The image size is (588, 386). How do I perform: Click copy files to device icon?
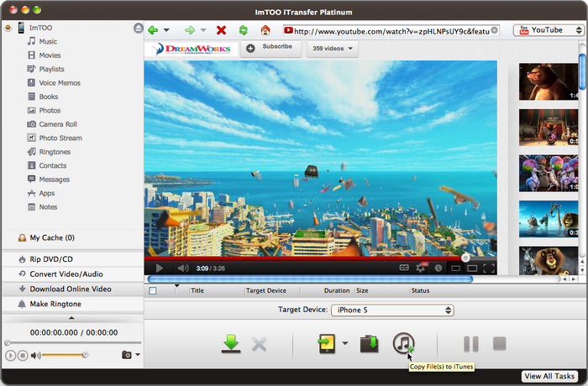pyautogui.click(x=327, y=343)
